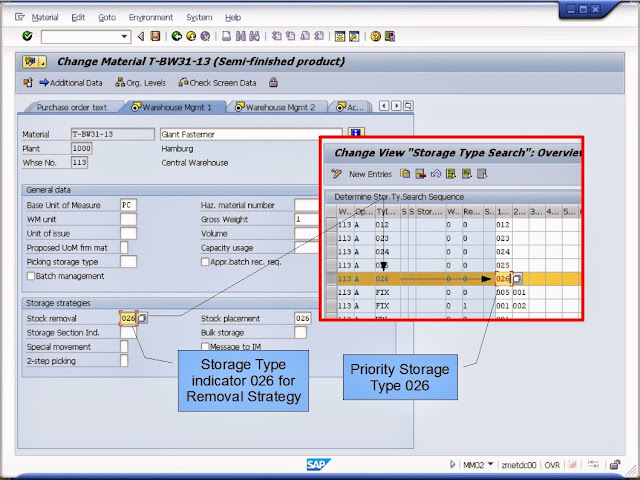
Task: Select row selector for 113 A 012
Action: tap(331, 224)
